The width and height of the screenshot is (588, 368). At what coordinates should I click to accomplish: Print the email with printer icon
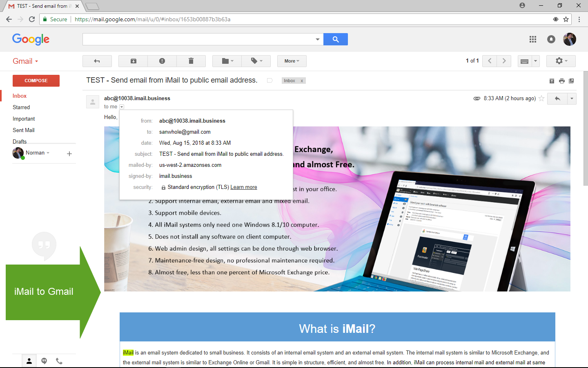(562, 81)
